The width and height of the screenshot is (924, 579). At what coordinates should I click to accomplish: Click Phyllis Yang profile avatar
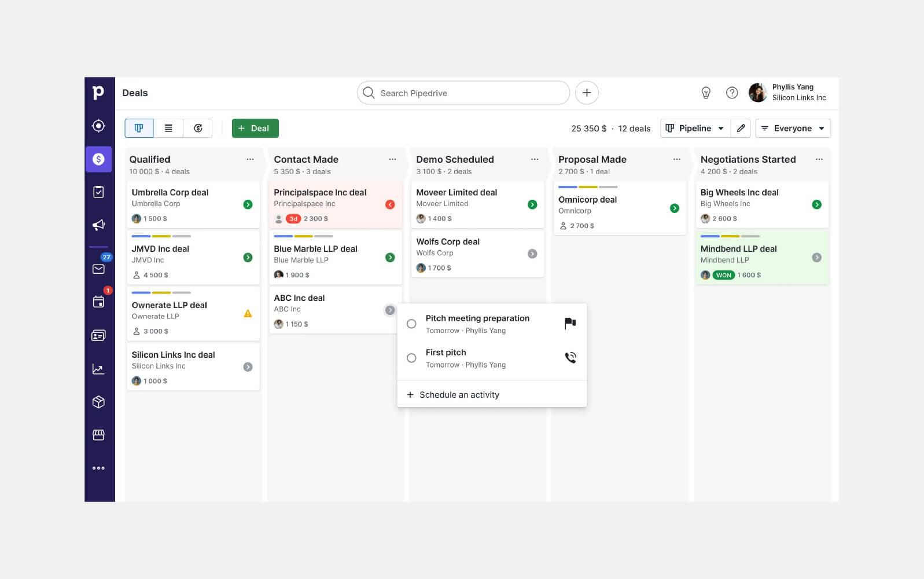click(x=758, y=93)
